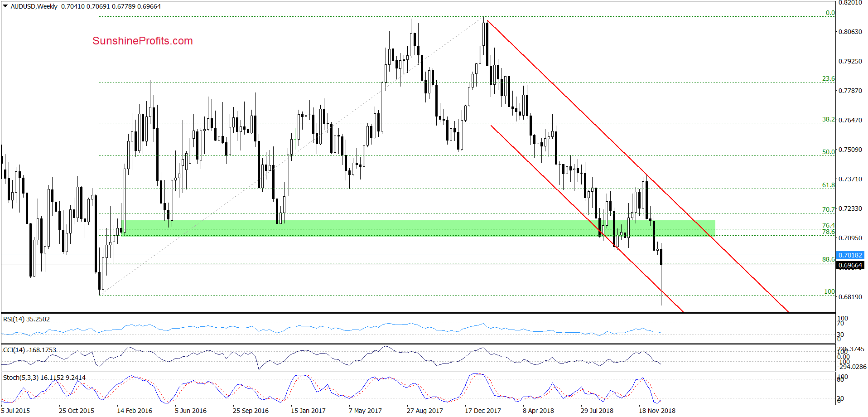Click the 78.6 Fibonacci level label
Image resolution: width=868 pixels, height=417 pixels.
pos(829,232)
